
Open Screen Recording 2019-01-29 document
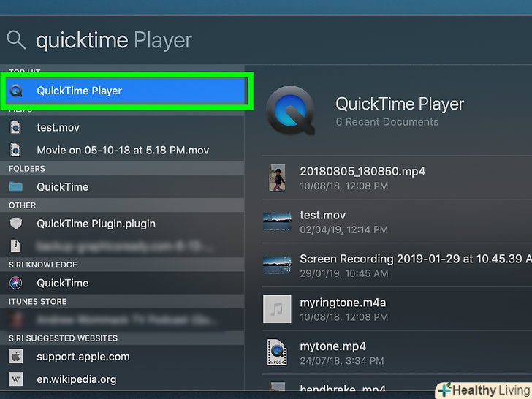(x=397, y=265)
